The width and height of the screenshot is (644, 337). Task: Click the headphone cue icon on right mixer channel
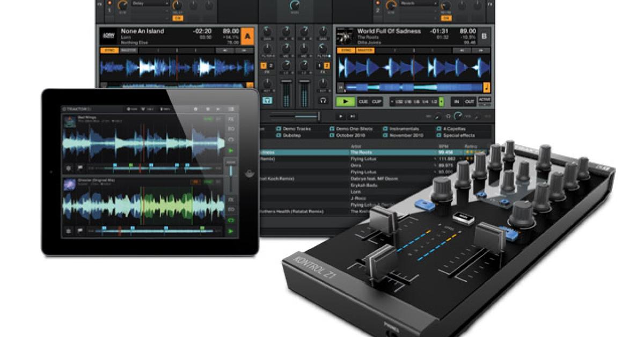click(323, 100)
